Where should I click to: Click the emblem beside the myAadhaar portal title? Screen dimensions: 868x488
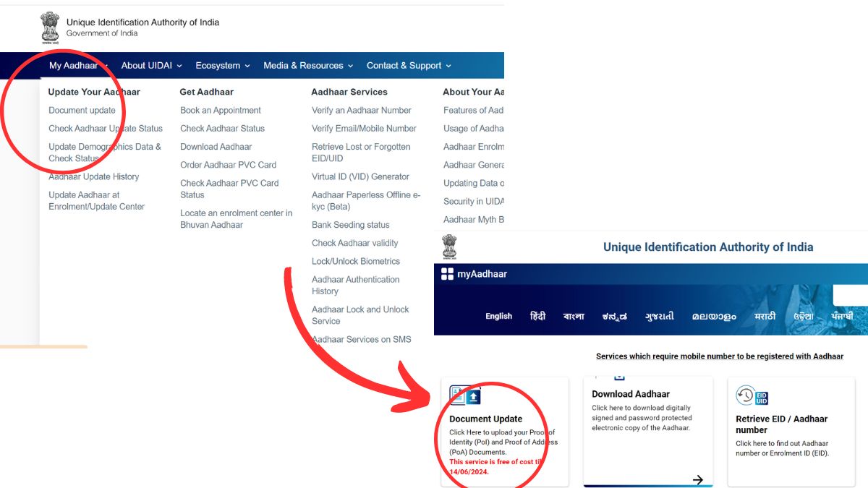(450, 247)
